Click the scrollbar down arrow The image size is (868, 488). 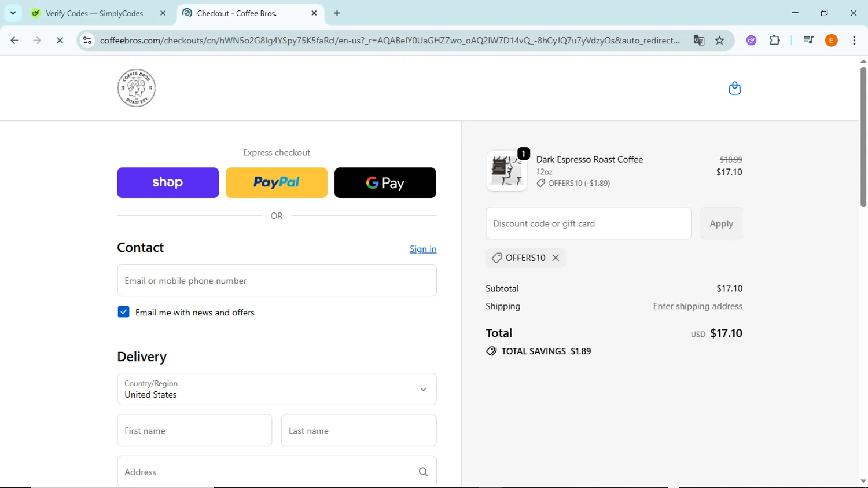(x=863, y=481)
